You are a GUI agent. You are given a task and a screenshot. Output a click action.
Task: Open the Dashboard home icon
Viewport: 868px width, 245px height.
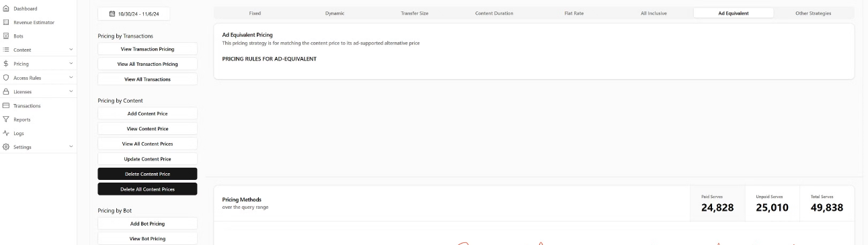click(6, 9)
